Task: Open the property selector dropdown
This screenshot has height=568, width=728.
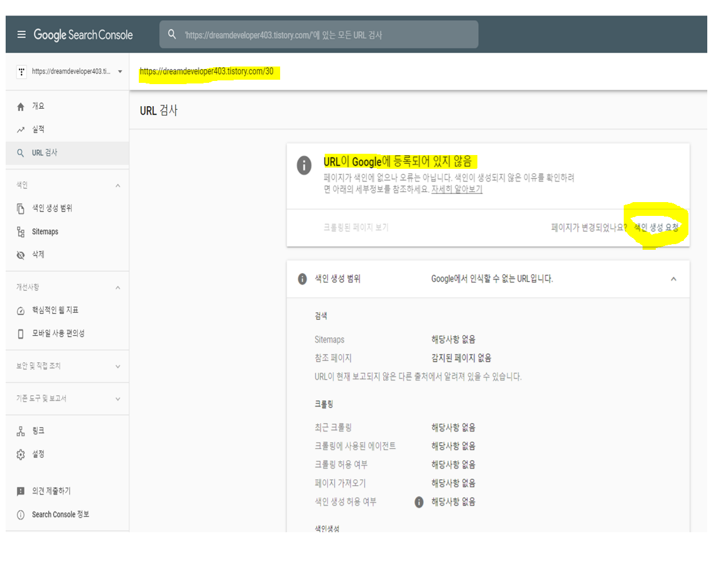Action: (x=120, y=72)
